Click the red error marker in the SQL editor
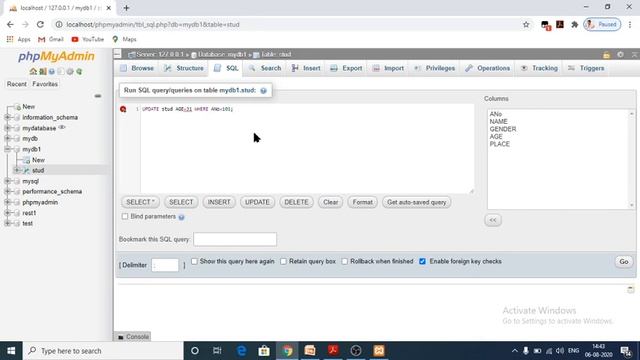The image size is (640, 360). (x=123, y=109)
